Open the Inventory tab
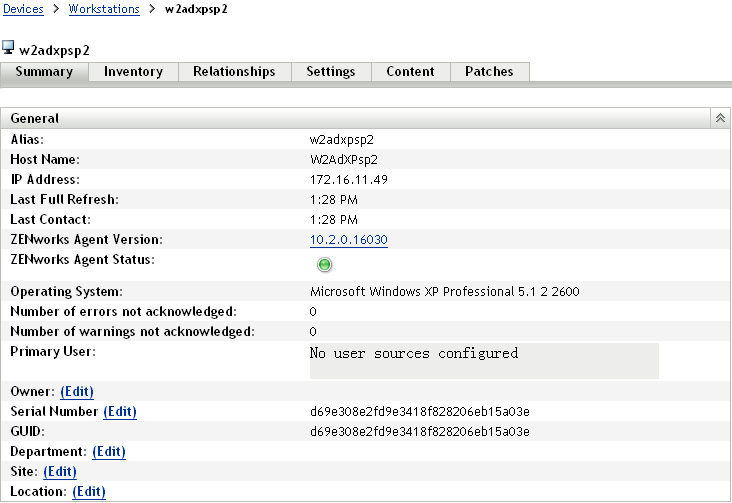This screenshot has width=732, height=503. point(133,72)
